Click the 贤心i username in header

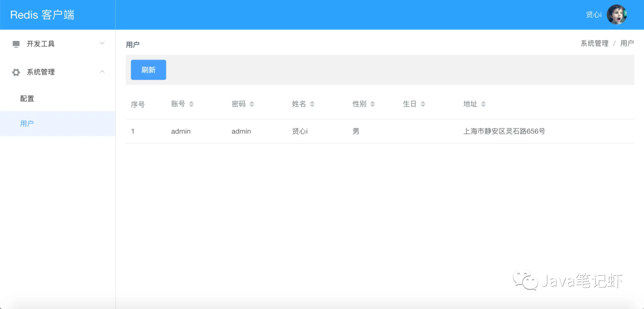click(x=593, y=15)
